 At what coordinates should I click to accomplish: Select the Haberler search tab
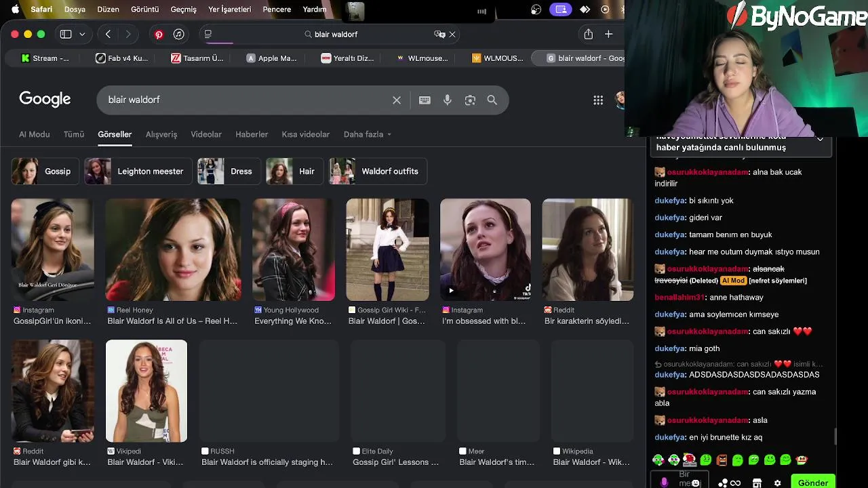[252, 134]
